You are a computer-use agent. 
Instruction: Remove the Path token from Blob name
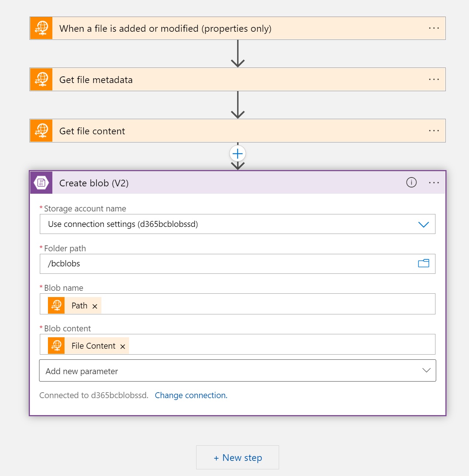click(x=95, y=306)
